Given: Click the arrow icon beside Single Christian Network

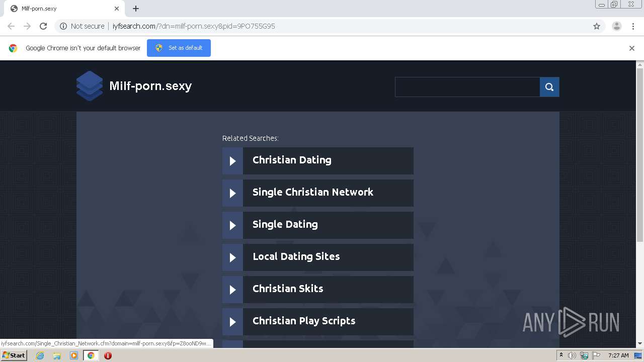Looking at the screenshot, I should (232, 193).
